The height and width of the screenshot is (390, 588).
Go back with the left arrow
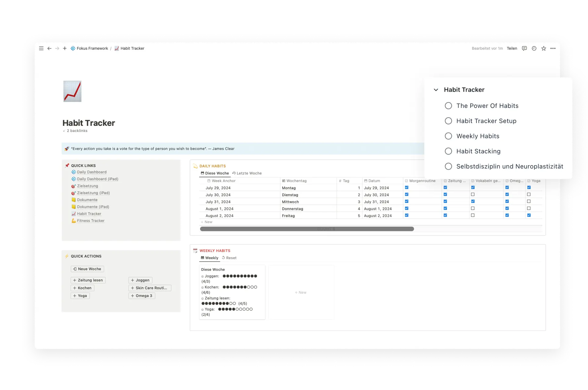(x=49, y=48)
